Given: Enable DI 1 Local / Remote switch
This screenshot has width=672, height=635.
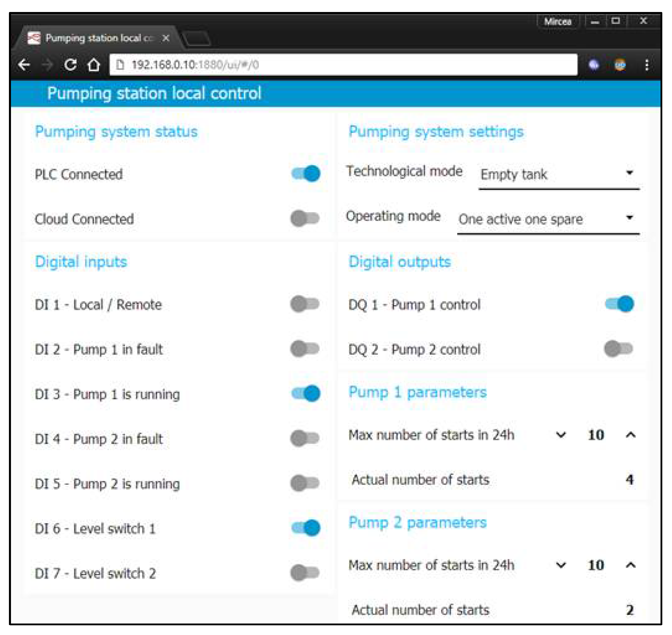Looking at the screenshot, I should tap(305, 304).
